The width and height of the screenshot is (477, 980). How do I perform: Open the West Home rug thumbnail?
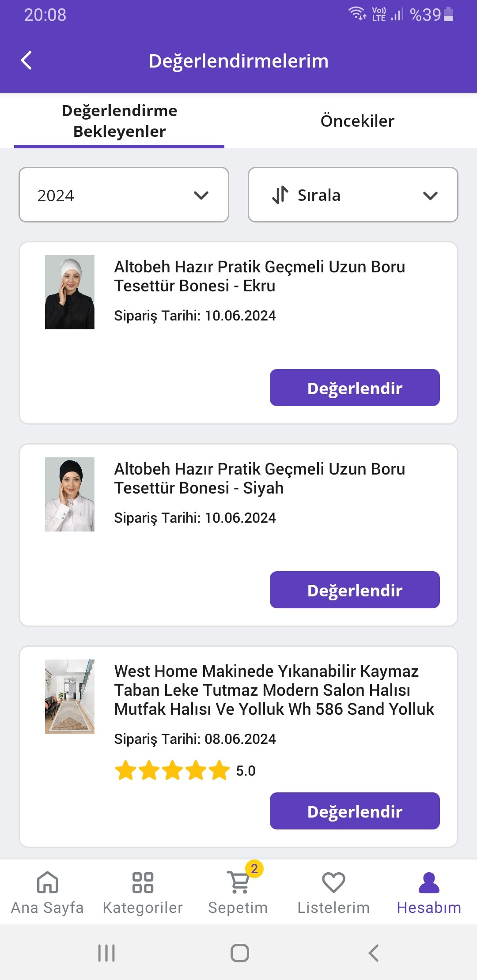[70, 697]
